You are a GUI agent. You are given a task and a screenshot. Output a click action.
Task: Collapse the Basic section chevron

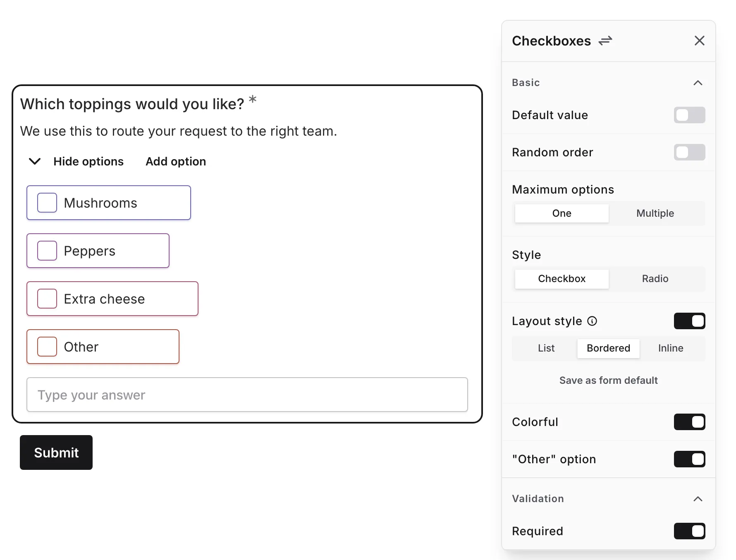click(x=698, y=83)
